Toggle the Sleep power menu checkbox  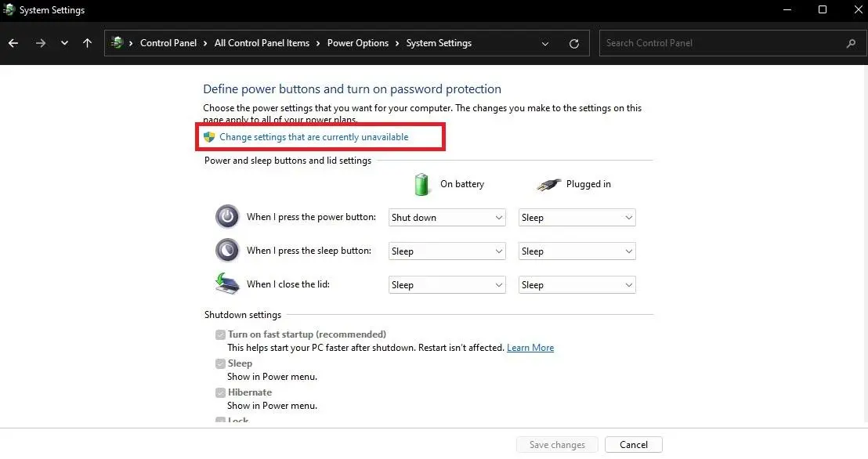click(x=220, y=363)
